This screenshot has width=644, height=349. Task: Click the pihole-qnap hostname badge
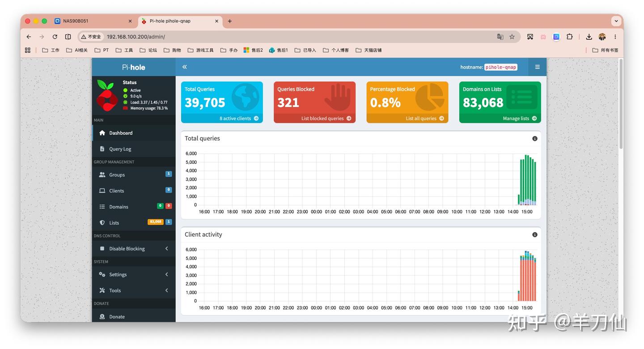pyautogui.click(x=501, y=67)
